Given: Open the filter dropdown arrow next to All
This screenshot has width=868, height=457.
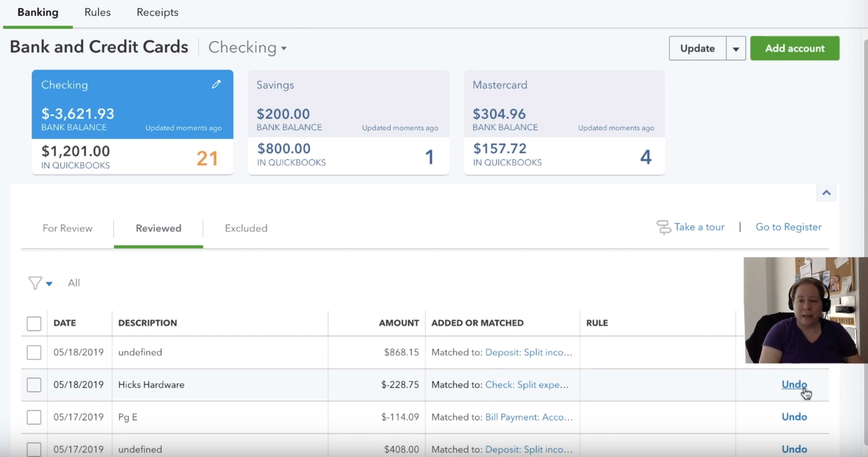Looking at the screenshot, I should pyautogui.click(x=49, y=284).
